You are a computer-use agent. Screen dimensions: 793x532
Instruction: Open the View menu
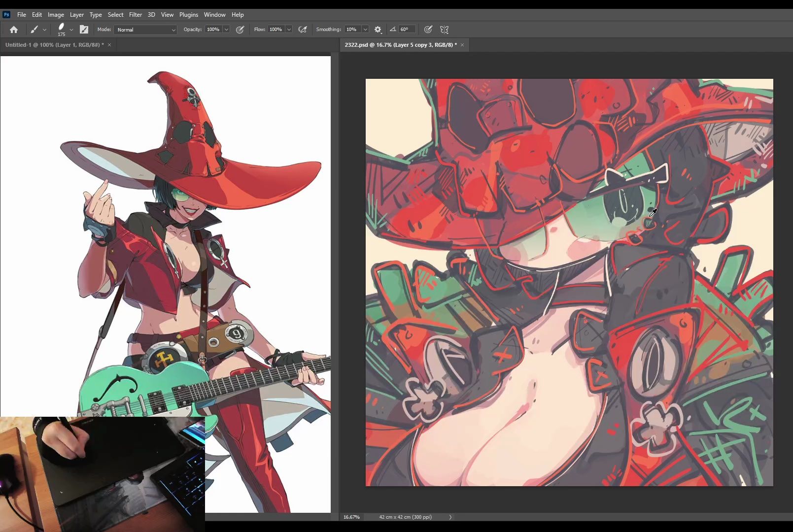tap(168, 15)
